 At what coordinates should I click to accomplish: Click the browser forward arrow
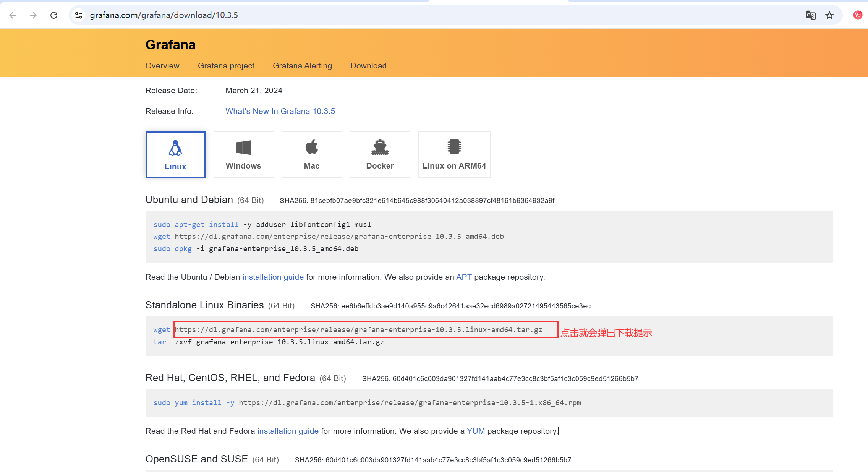click(33, 15)
